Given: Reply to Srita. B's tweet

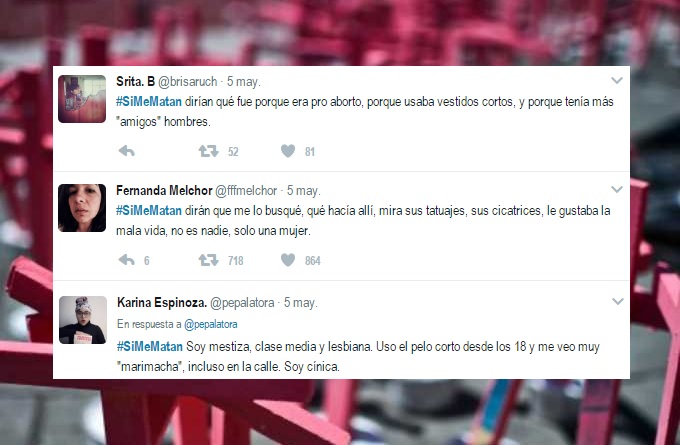Looking at the screenshot, I should [127, 151].
